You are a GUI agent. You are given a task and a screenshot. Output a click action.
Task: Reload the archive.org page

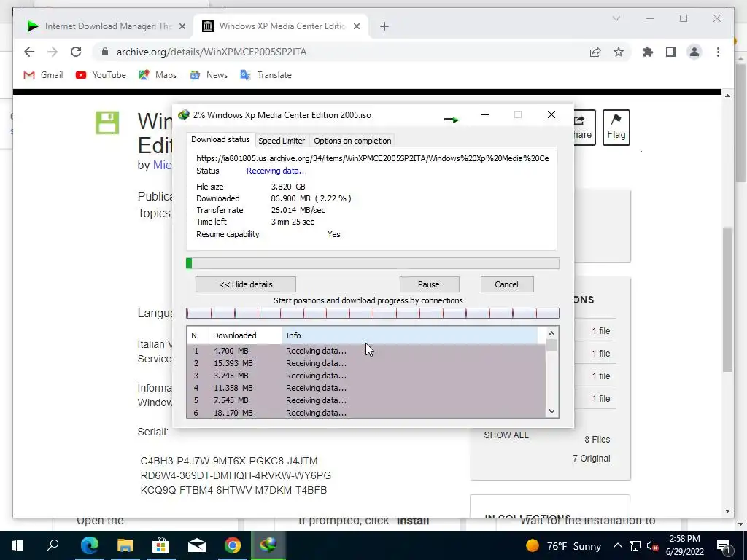[76, 52]
